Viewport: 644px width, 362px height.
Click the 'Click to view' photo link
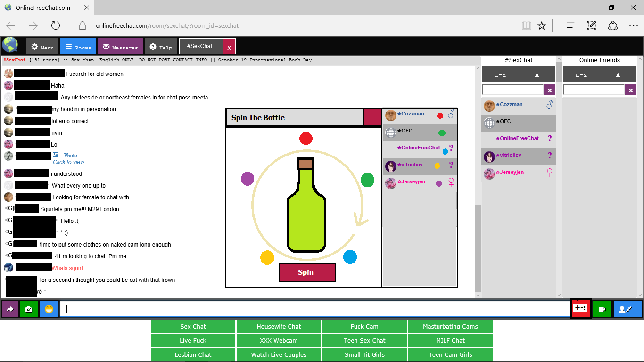click(x=69, y=162)
